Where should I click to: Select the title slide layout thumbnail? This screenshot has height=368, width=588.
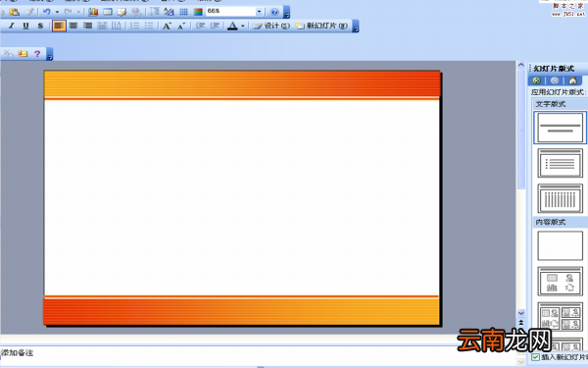tap(560, 128)
